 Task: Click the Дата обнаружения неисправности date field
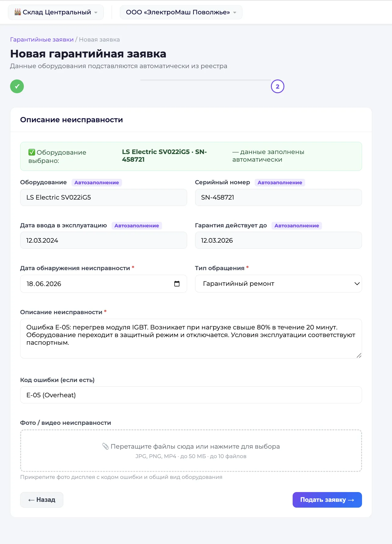[x=104, y=284]
